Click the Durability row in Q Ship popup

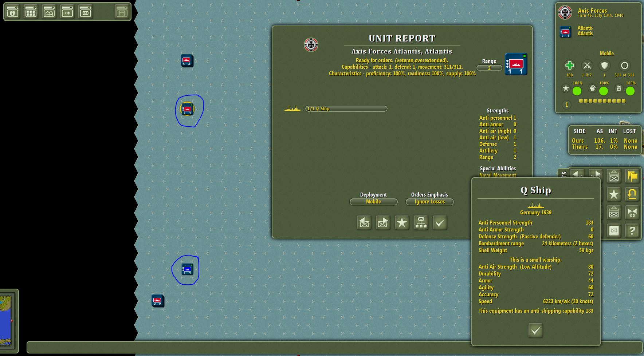536,274
